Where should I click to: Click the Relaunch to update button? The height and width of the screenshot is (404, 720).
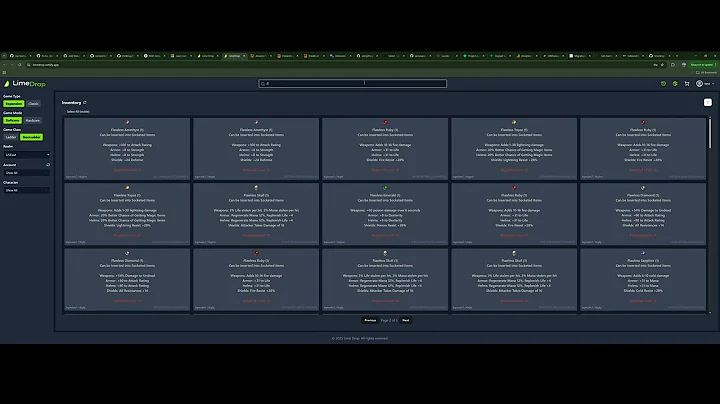click(x=702, y=65)
